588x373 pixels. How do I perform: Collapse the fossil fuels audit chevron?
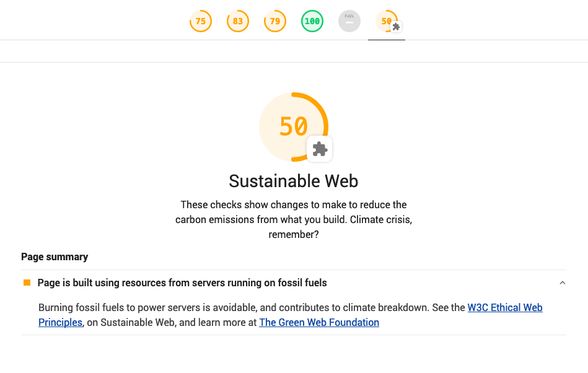click(x=562, y=283)
